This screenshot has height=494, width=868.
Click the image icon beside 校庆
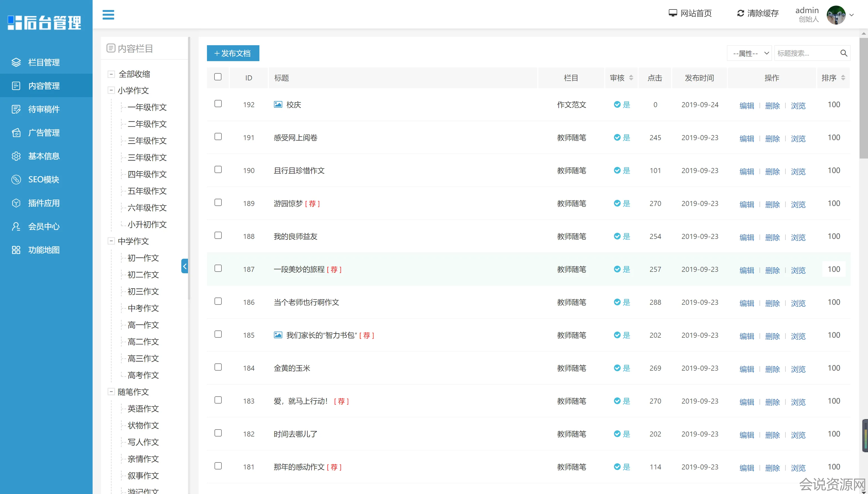pyautogui.click(x=278, y=104)
